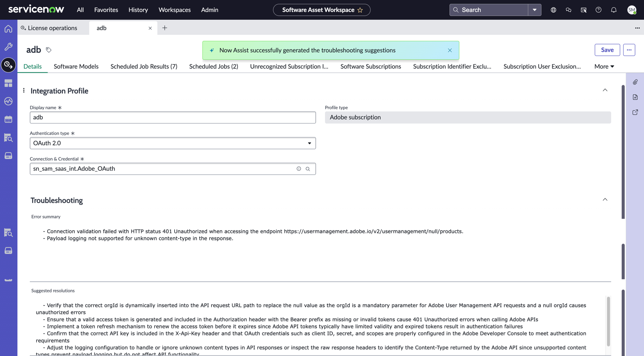Select the Details tab
Image resolution: width=644 pixels, height=356 pixels.
[33, 66]
